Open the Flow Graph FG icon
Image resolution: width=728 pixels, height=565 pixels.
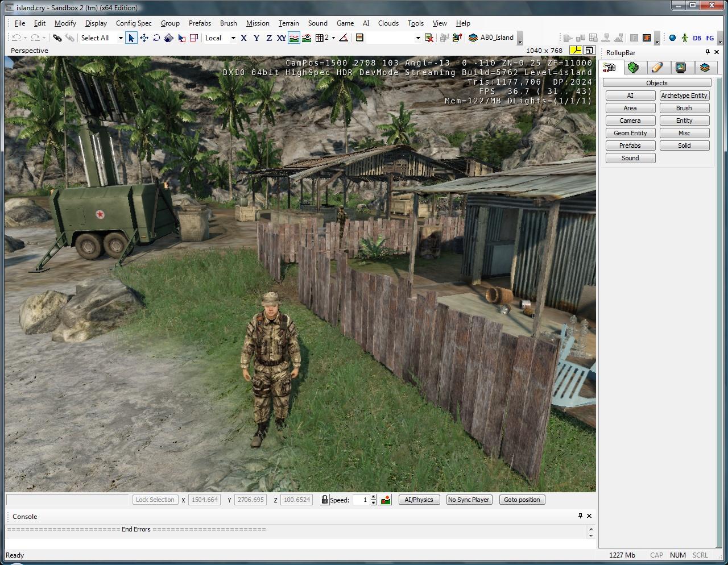click(x=710, y=38)
